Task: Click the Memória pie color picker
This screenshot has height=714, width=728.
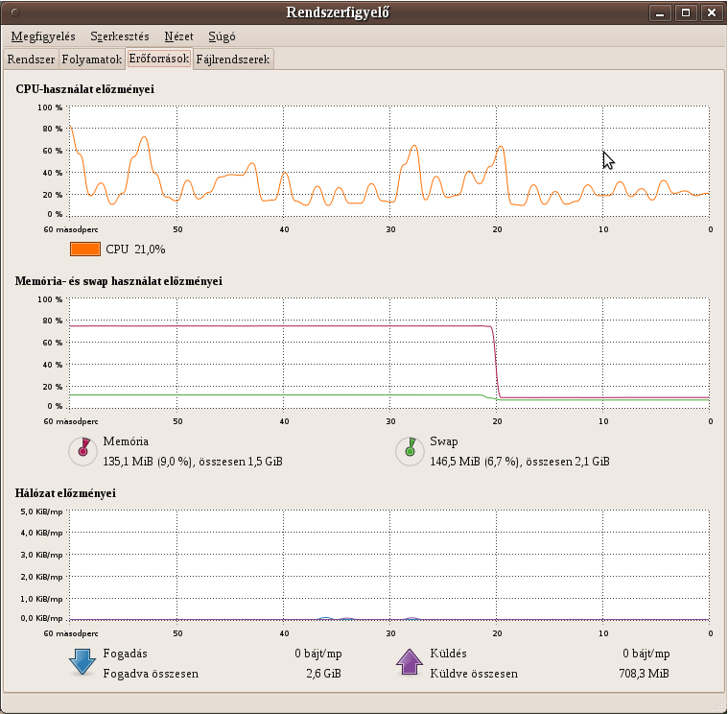Action: coord(83,451)
